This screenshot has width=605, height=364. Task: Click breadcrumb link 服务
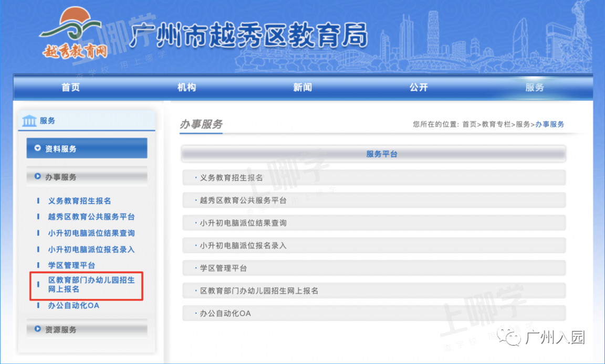point(523,124)
